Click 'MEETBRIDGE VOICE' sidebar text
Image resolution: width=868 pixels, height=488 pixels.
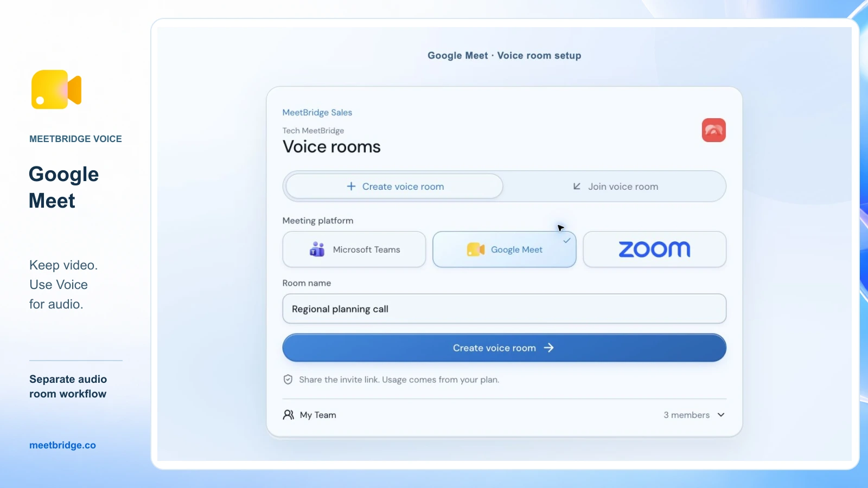point(75,139)
